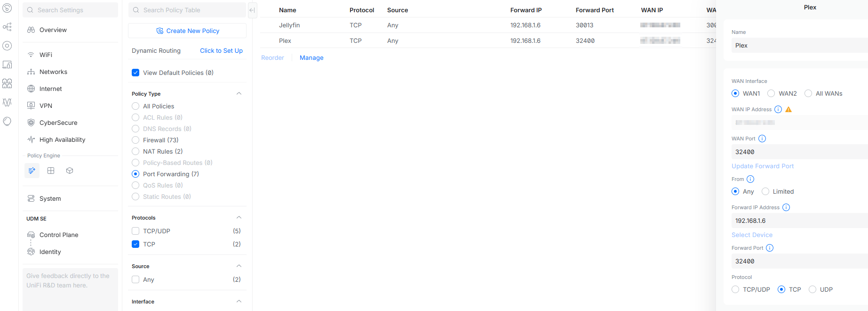Click the Forward IP Address field
The height and width of the screenshot is (311, 868).
pyautogui.click(x=800, y=221)
